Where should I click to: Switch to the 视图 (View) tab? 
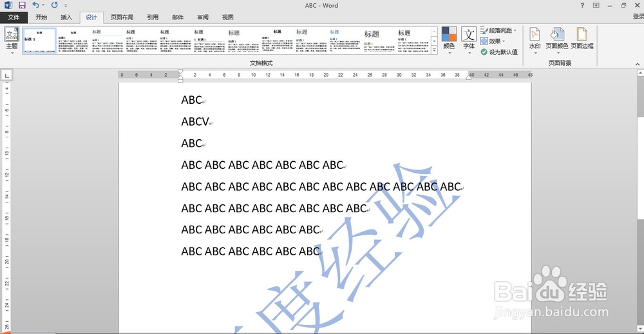(227, 17)
